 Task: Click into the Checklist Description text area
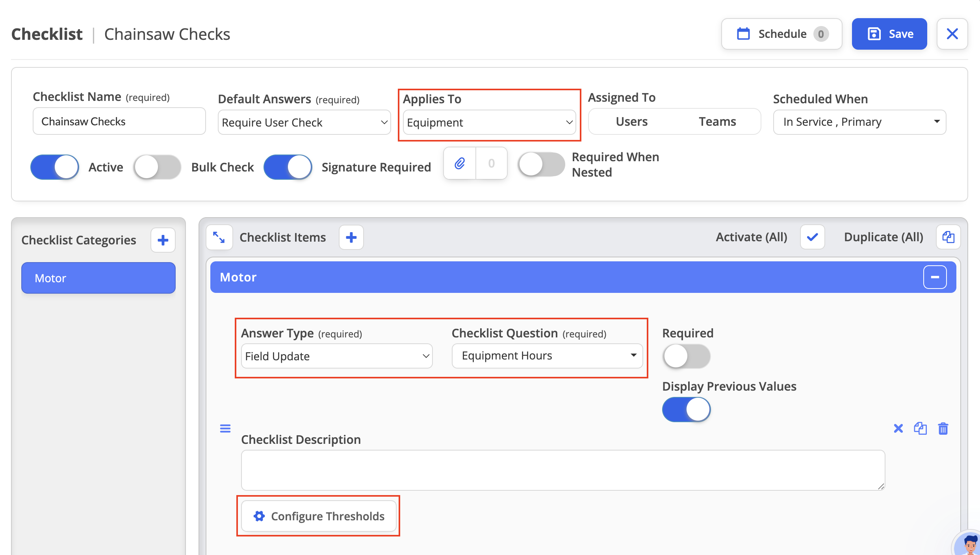[x=563, y=470]
